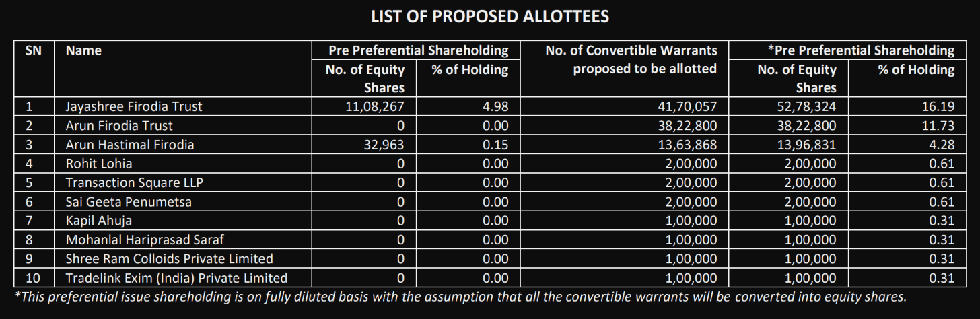
Task: Click the LIST OF PROPOSED ALLOTTEES title
Action: coord(490,17)
